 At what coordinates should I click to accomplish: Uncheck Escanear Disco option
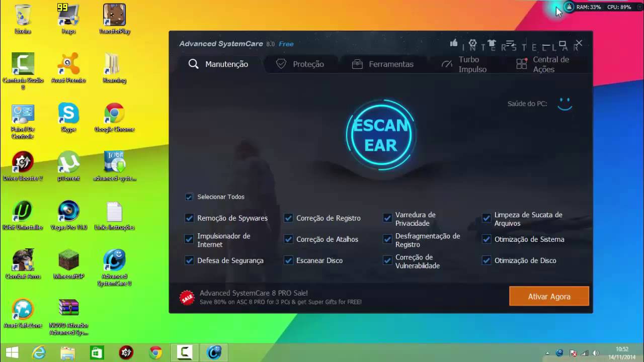pyautogui.click(x=288, y=260)
